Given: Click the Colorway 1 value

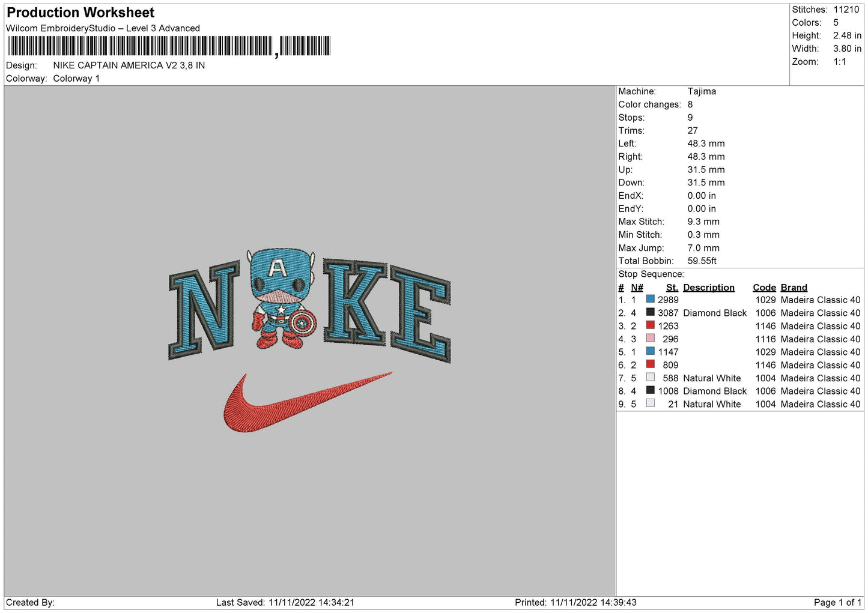Looking at the screenshot, I should point(76,79).
